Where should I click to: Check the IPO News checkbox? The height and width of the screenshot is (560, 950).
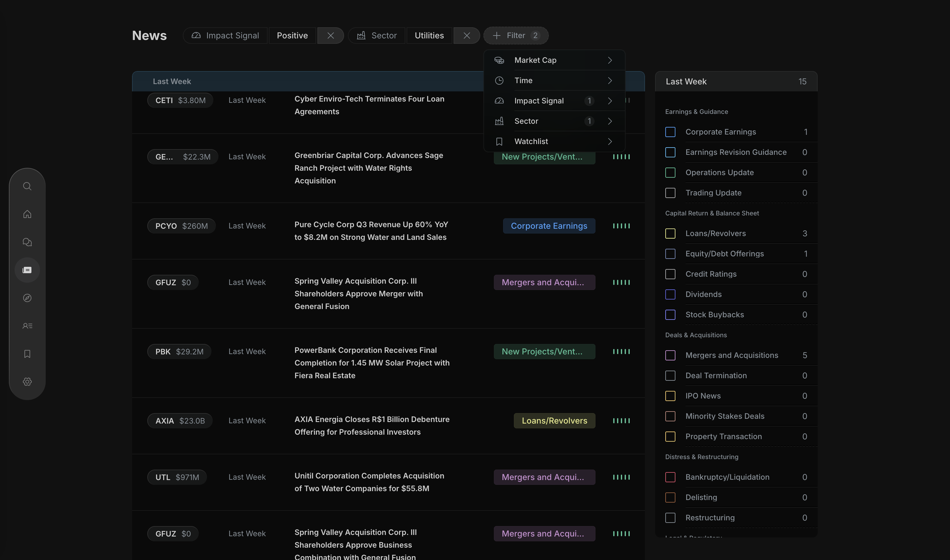670,396
